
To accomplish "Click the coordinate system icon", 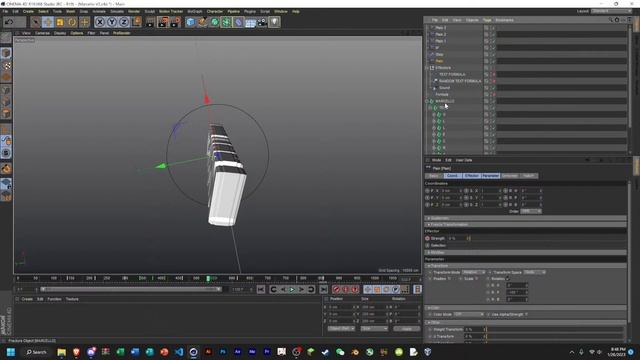I will click(136, 22).
